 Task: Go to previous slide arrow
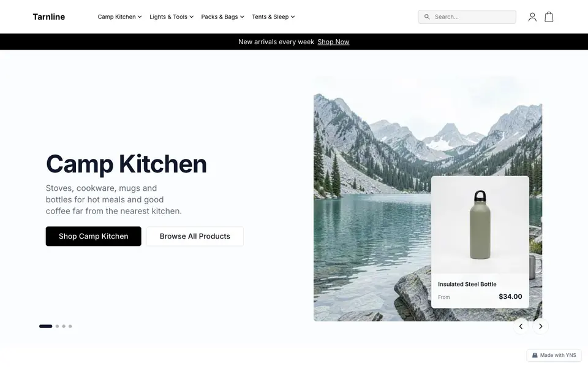tap(521, 326)
